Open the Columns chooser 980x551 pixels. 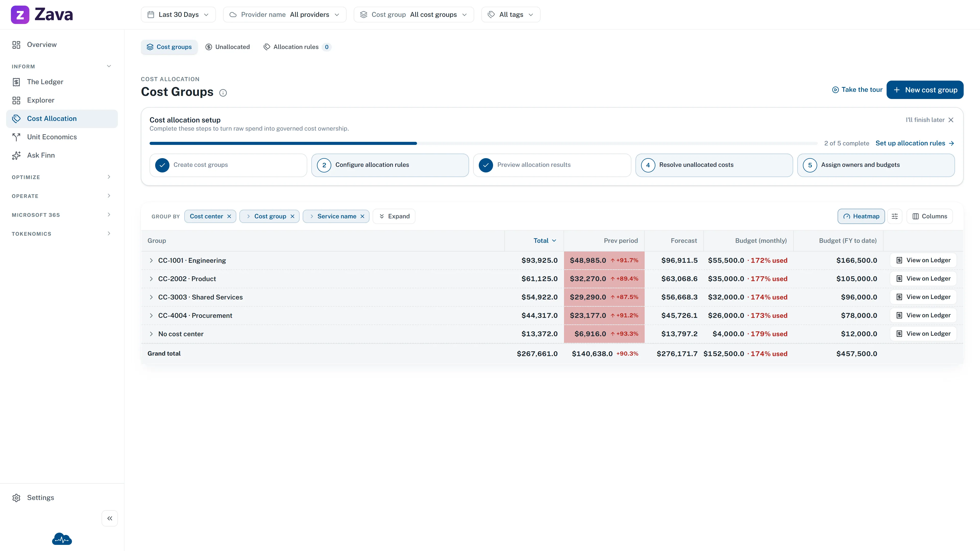click(929, 216)
